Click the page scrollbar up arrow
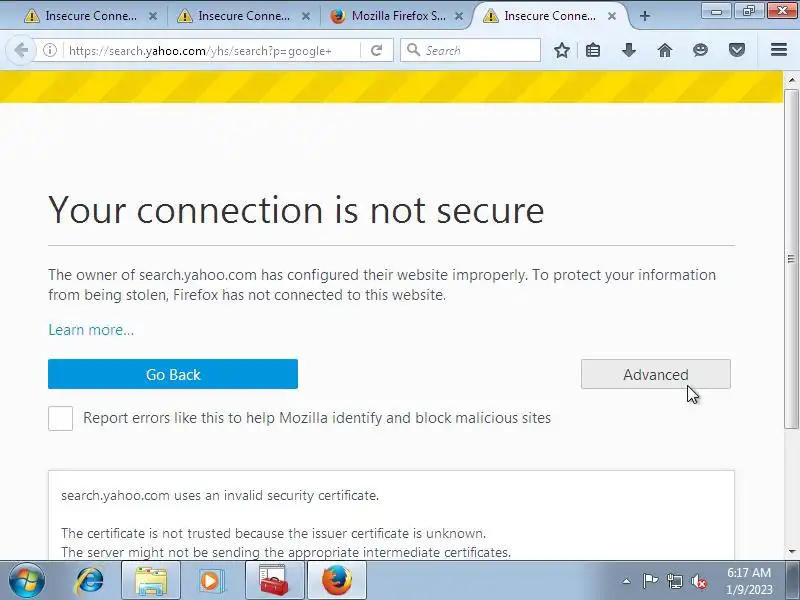This screenshot has width=800, height=600. (791, 80)
